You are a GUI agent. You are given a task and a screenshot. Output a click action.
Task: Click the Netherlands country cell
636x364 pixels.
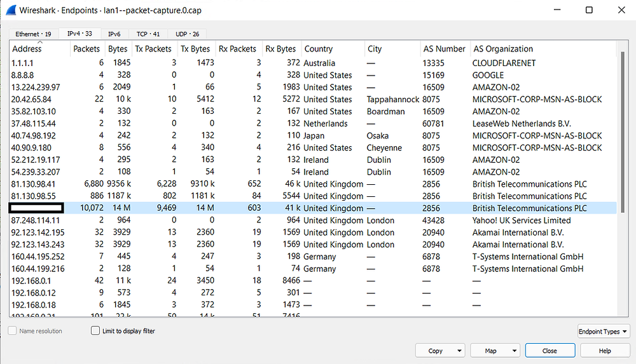[325, 124]
